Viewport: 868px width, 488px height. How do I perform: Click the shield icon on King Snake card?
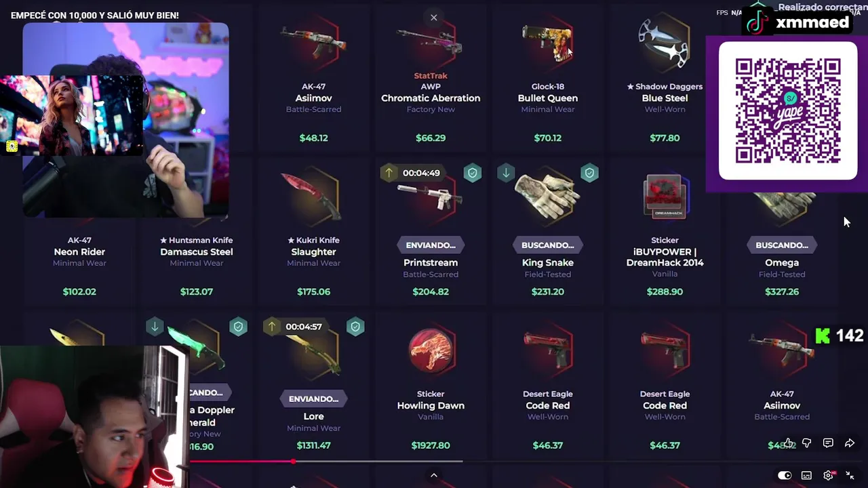pyautogui.click(x=590, y=173)
